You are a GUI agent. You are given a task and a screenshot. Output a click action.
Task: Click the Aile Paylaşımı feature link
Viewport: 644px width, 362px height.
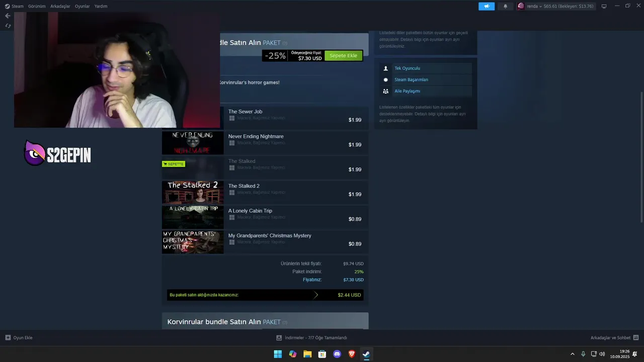point(407,91)
